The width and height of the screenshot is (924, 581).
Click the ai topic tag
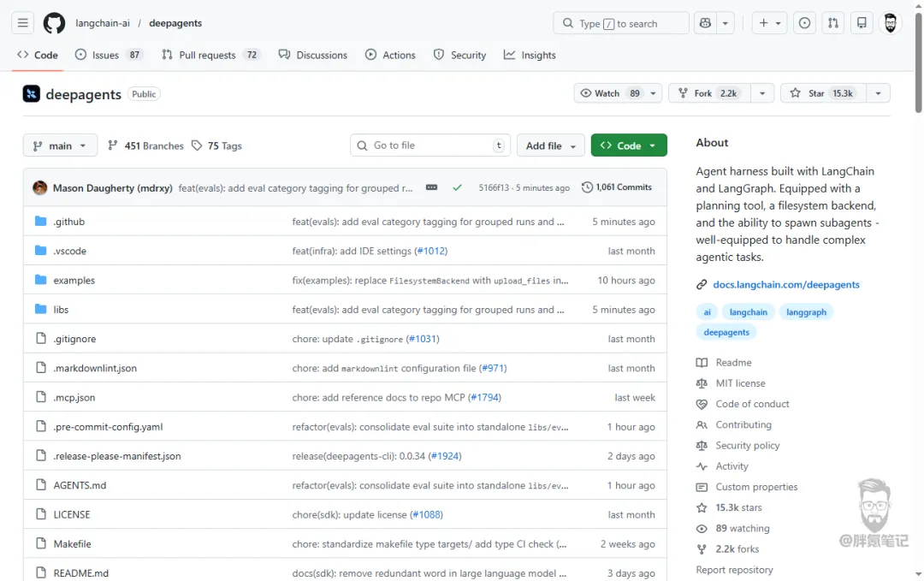click(708, 312)
